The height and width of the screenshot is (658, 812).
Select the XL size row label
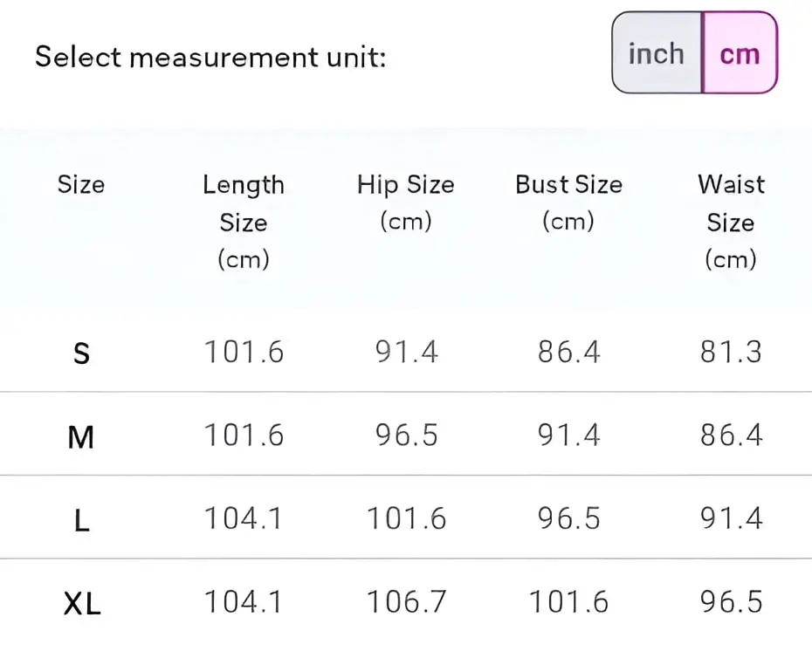point(82,603)
